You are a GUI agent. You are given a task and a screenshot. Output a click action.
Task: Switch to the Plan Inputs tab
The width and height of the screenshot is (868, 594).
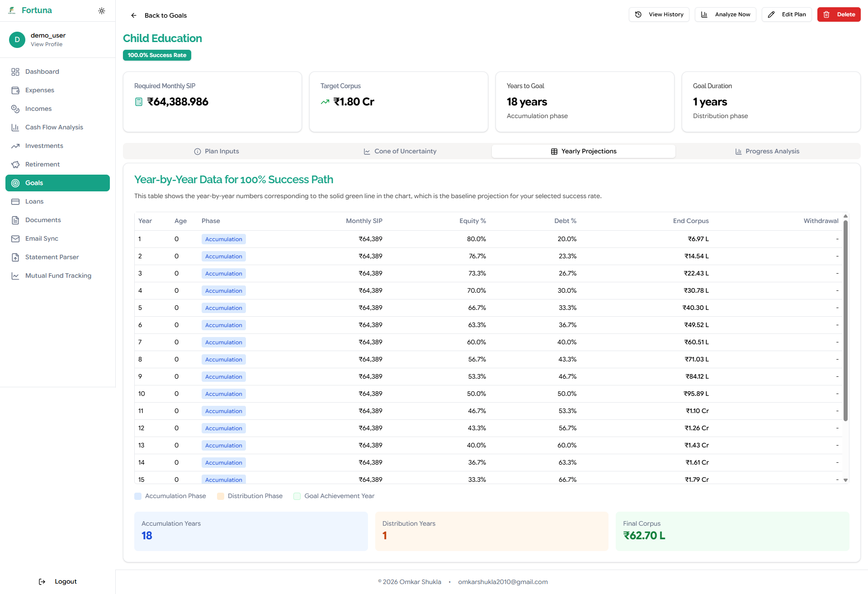click(217, 152)
